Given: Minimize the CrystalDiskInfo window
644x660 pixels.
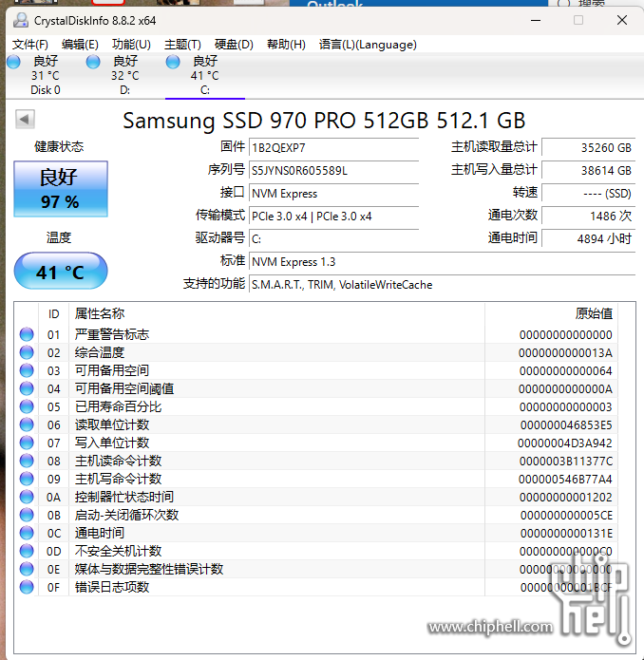Looking at the screenshot, I should coord(536,20).
